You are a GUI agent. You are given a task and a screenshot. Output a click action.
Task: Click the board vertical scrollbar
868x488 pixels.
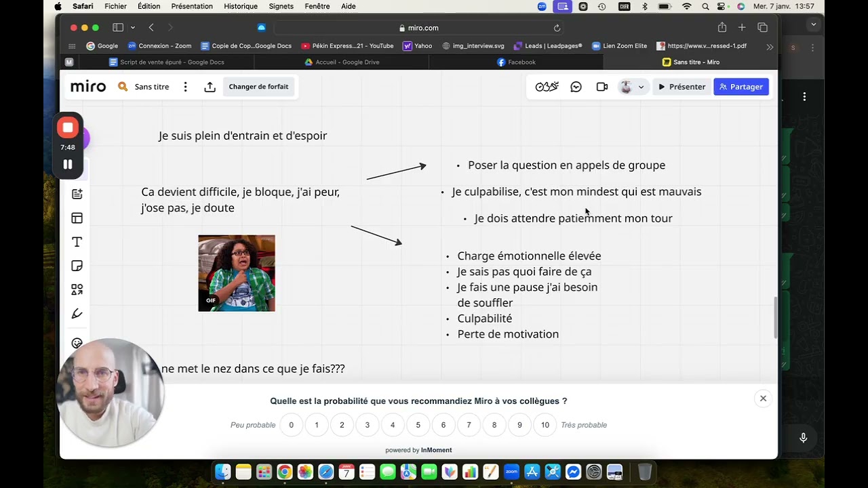click(776, 318)
